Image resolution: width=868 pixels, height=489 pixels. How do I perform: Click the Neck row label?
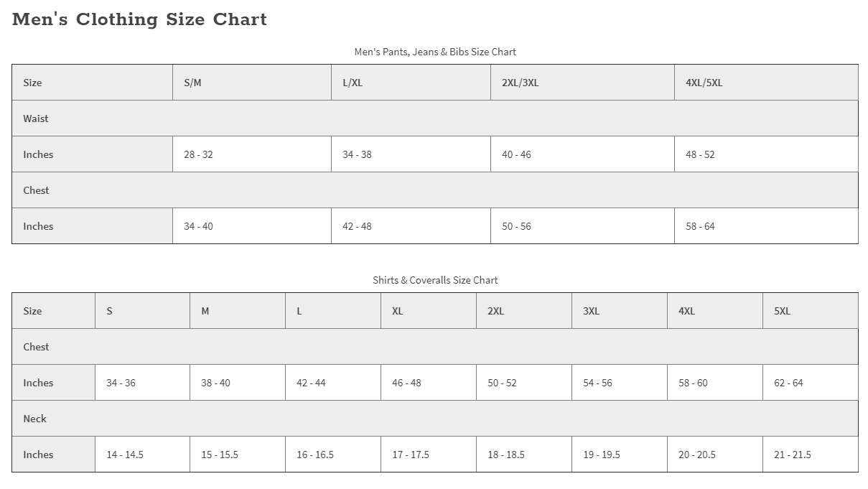point(34,419)
